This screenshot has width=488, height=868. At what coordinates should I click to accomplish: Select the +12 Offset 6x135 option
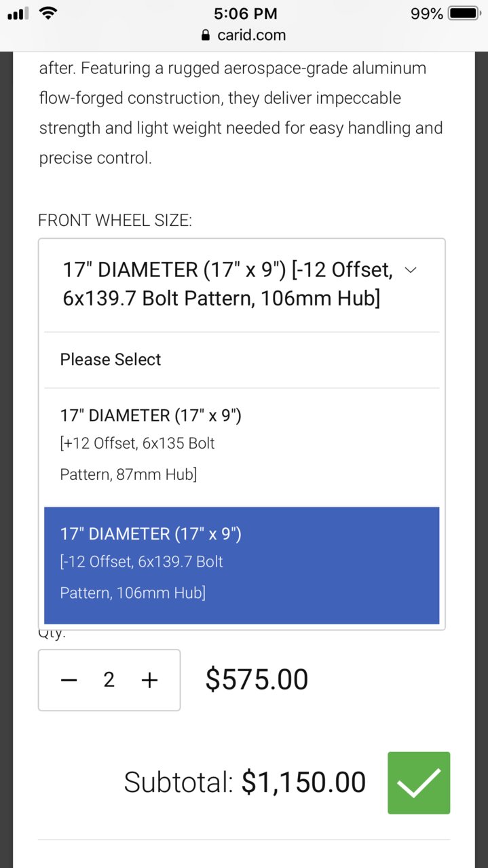tap(242, 445)
